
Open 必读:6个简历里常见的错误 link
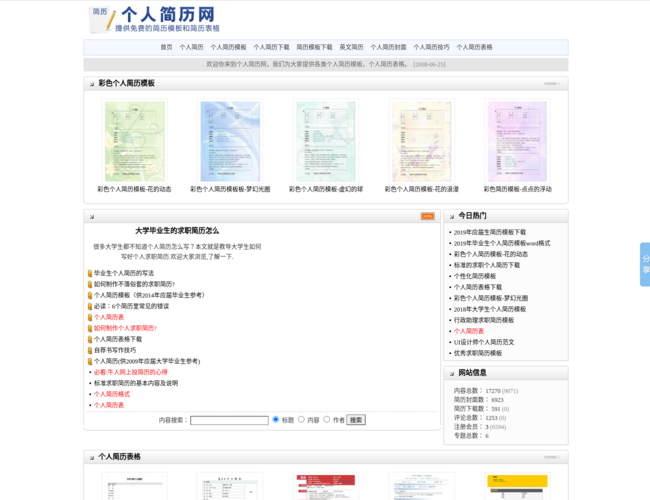pos(131,306)
